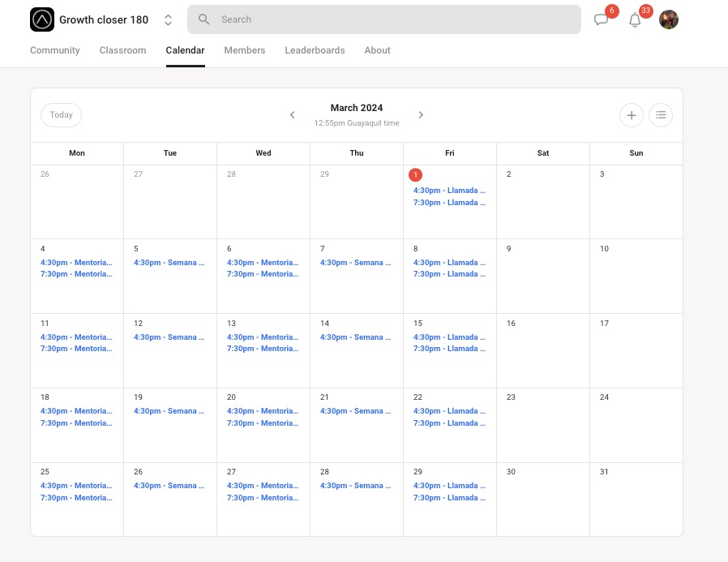Switch to the Members tab
This screenshot has height=562, width=728.
click(245, 50)
